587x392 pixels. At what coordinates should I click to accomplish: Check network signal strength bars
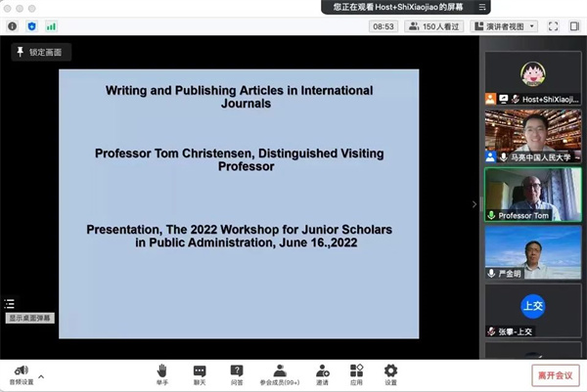tap(51, 26)
